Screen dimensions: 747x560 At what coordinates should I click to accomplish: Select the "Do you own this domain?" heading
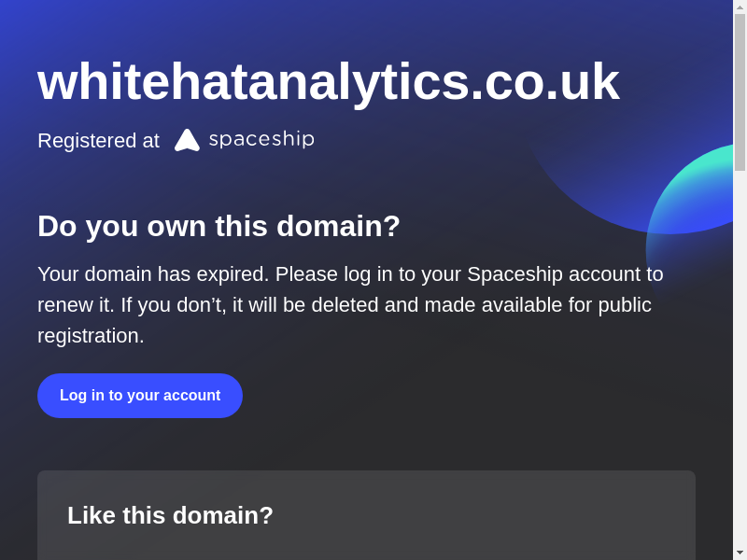(x=218, y=226)
